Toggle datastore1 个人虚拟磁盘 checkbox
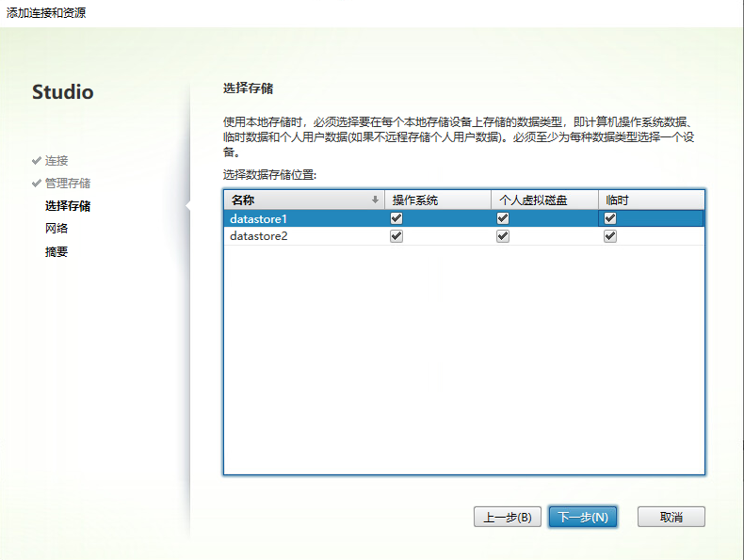Image resolution: width=744 pixels, height=560 pixels. [x=503, y=218]
